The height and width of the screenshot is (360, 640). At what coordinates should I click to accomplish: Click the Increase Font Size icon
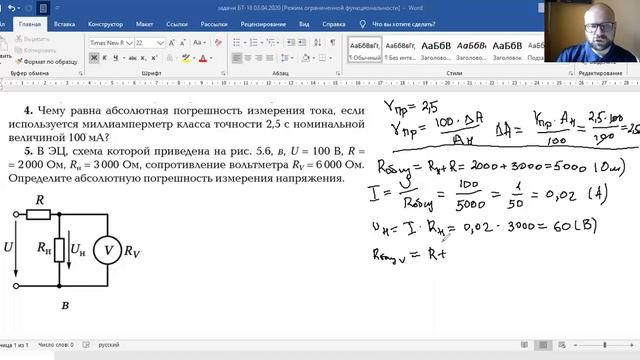[x=171, y=42]
